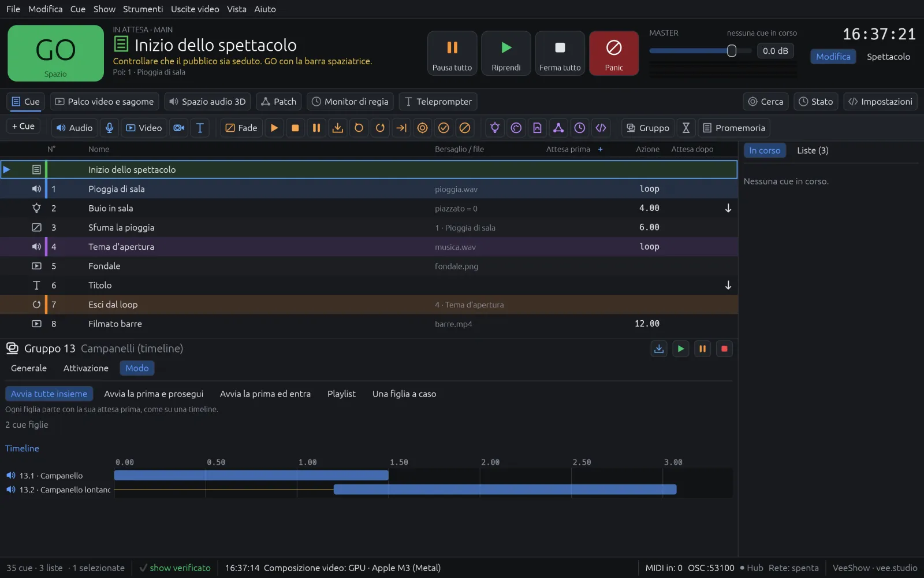
Task: Open the Modifica menu in the menu bar
Action: (x=45, y=9)
